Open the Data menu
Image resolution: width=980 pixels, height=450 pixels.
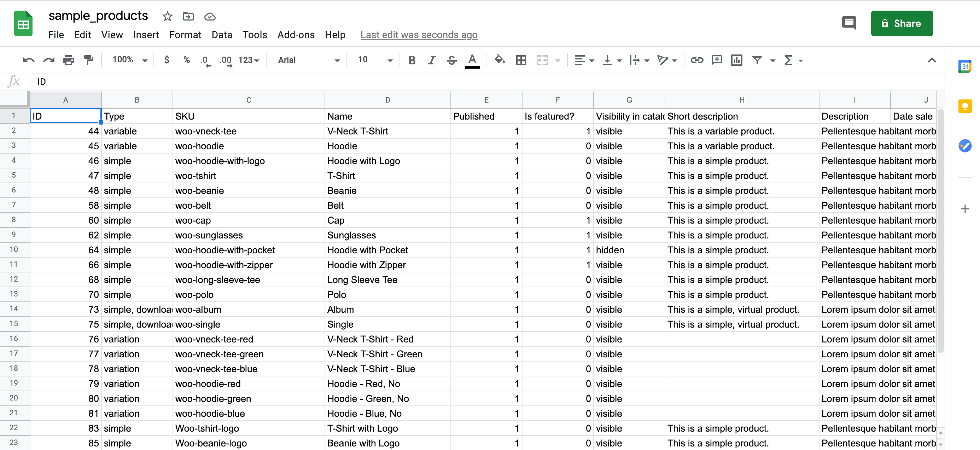click(x=222, y=35)
